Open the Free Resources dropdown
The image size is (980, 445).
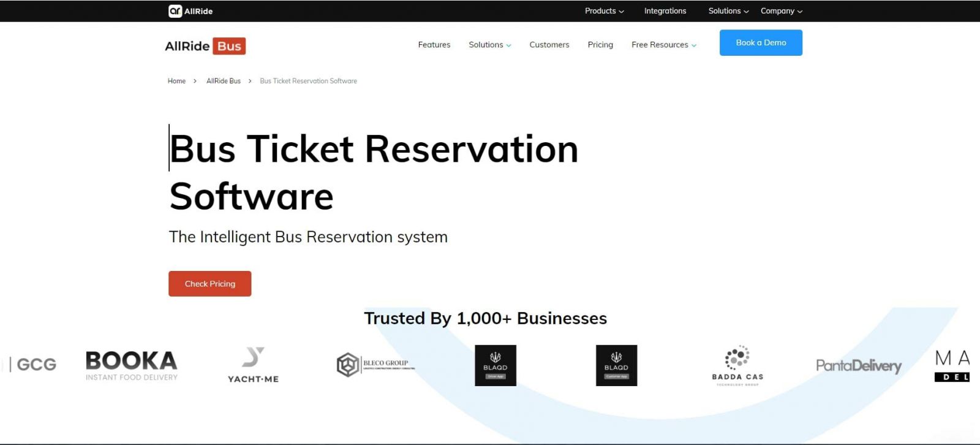663,45
